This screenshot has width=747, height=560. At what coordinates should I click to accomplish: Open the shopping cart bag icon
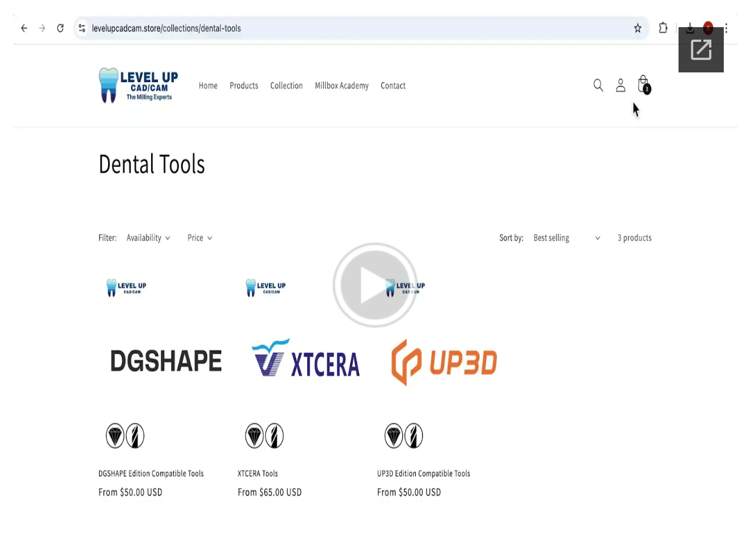[x=643, y=85]
